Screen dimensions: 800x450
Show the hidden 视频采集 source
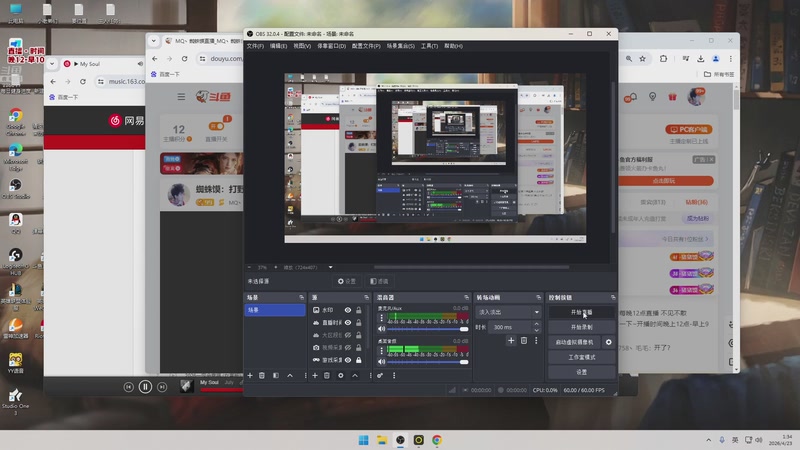click(347, 347)
